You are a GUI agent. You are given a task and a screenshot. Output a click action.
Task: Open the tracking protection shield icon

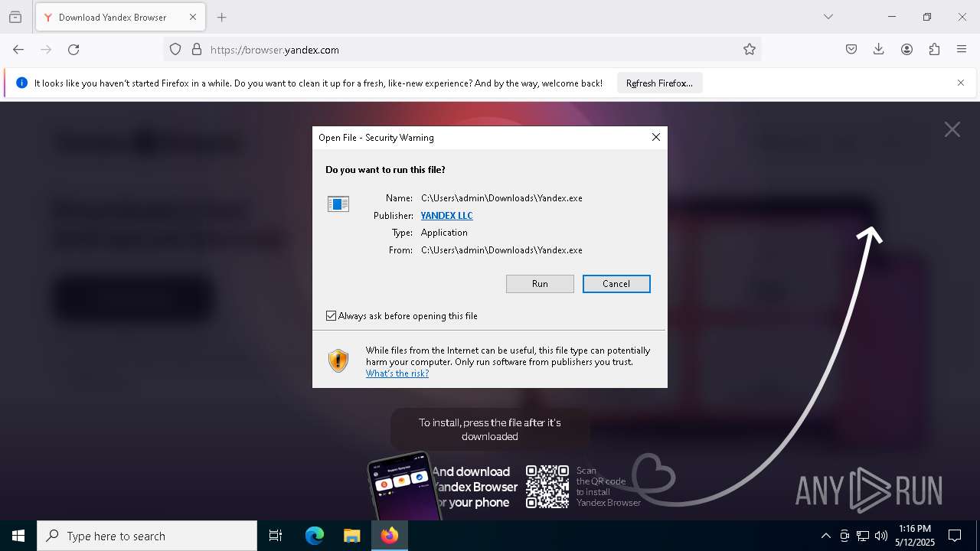pos(175,50)
